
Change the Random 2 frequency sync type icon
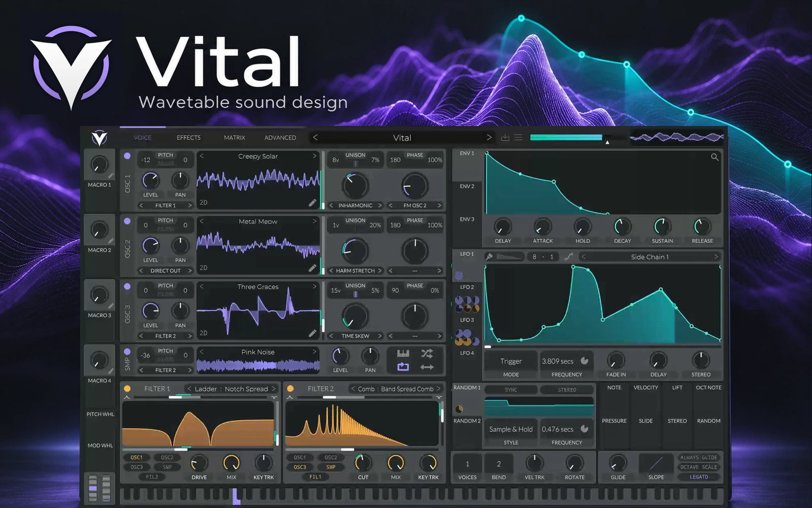click(x=585, y=429)
